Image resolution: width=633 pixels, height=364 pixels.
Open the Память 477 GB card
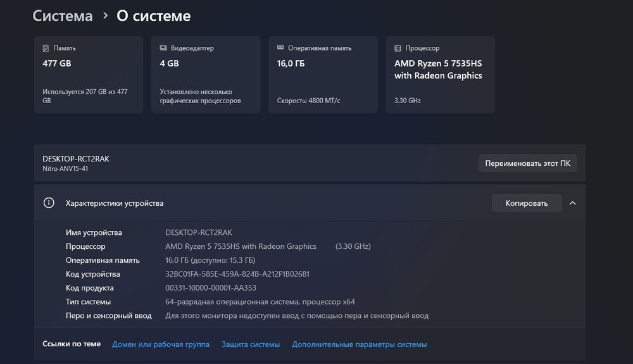coord(89,75)
